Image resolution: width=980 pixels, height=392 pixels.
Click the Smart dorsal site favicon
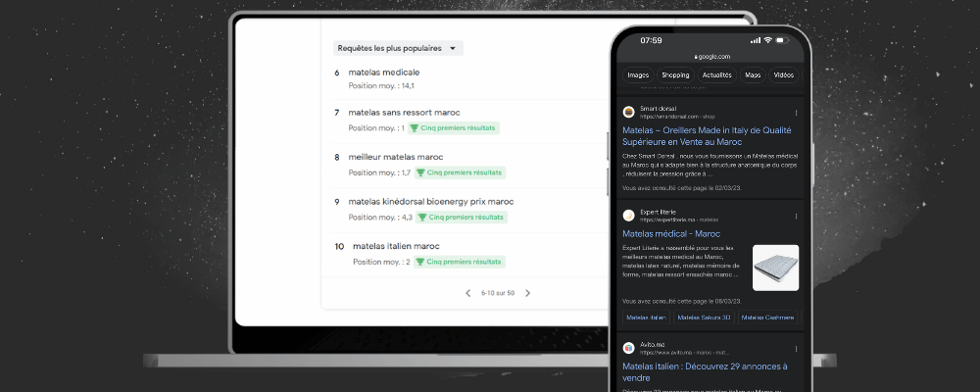[628, 112]
